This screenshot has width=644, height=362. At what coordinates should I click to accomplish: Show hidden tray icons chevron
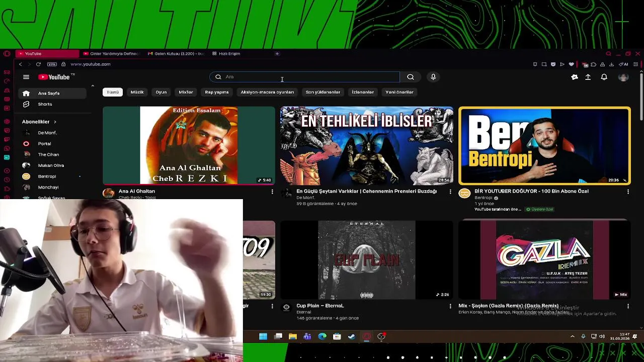572,336
